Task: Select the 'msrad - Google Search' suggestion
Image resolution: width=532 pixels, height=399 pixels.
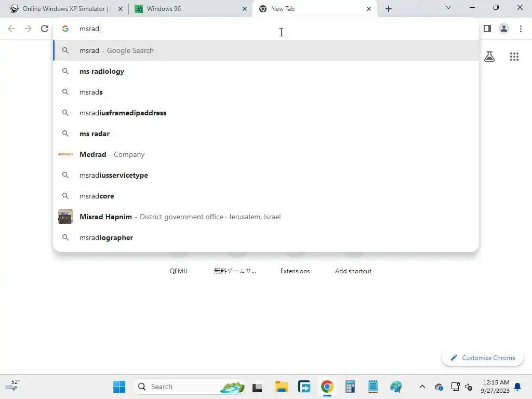Action: click(x=266, y=50)
